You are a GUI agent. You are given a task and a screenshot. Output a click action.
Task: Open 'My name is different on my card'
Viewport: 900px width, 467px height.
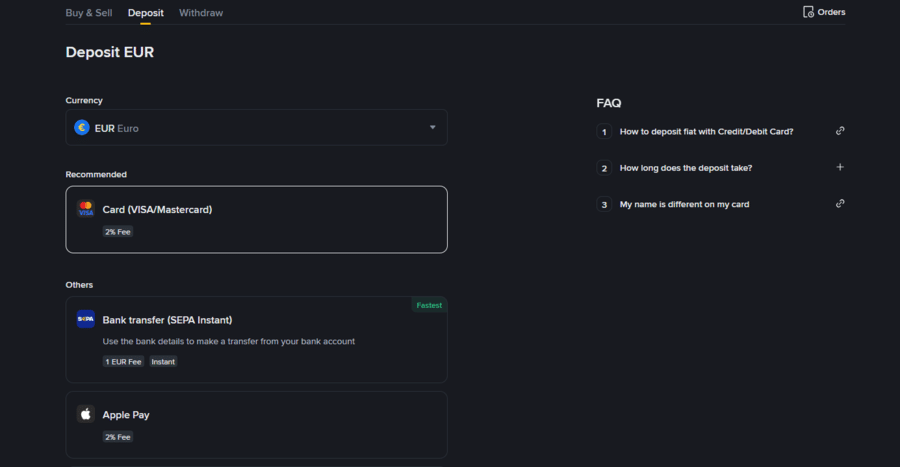tap(684, 204)
